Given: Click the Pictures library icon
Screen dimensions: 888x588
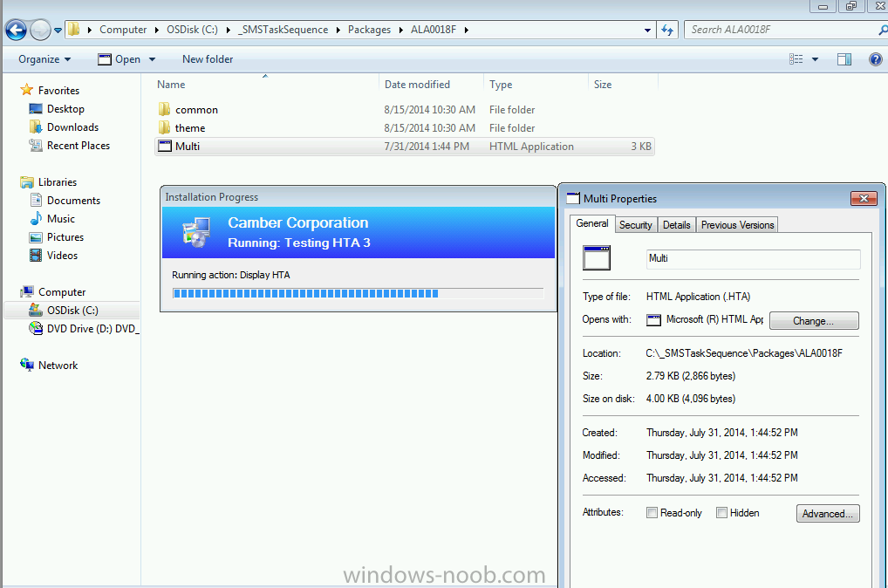Looking at the screenshot, I should tap(36, 237).
